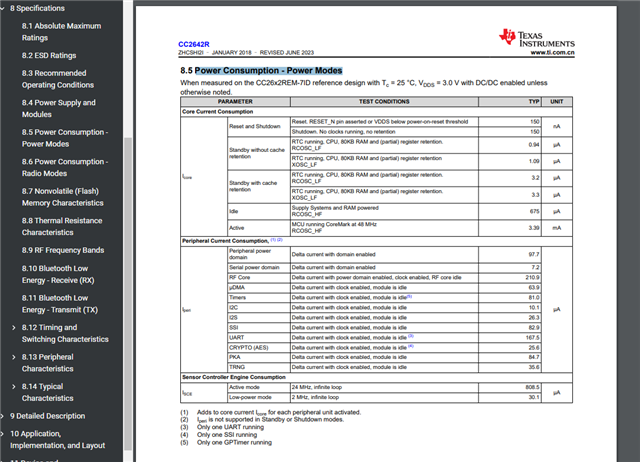The image size is (640, 462).
Task: Go to 8.7 Nonvolatile Flash Memory Characteristics
Action: (62, 197)
